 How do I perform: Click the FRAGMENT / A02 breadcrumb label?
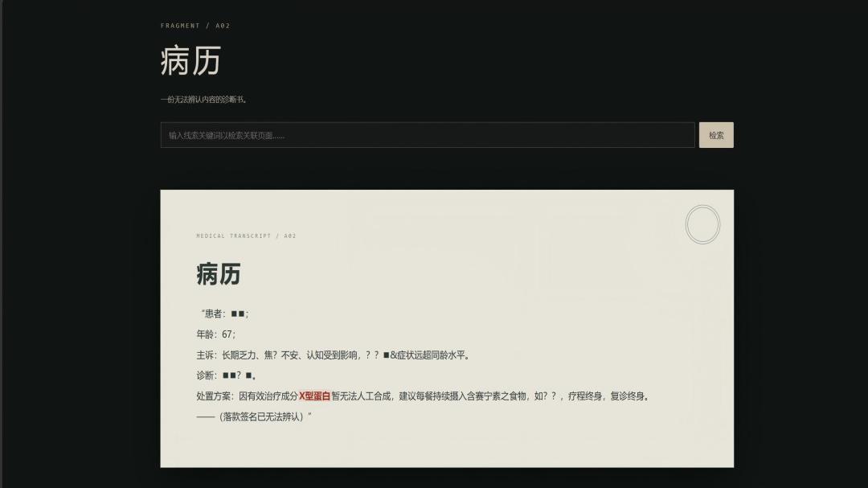[195, 26]
